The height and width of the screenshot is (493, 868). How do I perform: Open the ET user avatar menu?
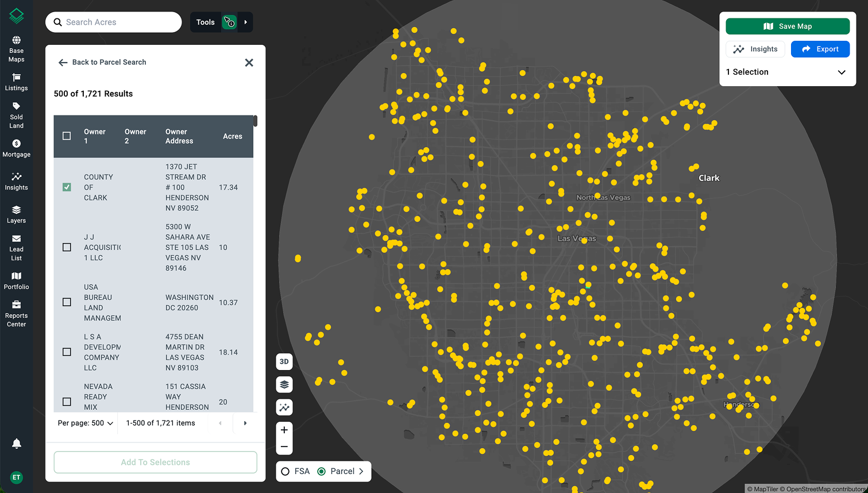[17, 477]
